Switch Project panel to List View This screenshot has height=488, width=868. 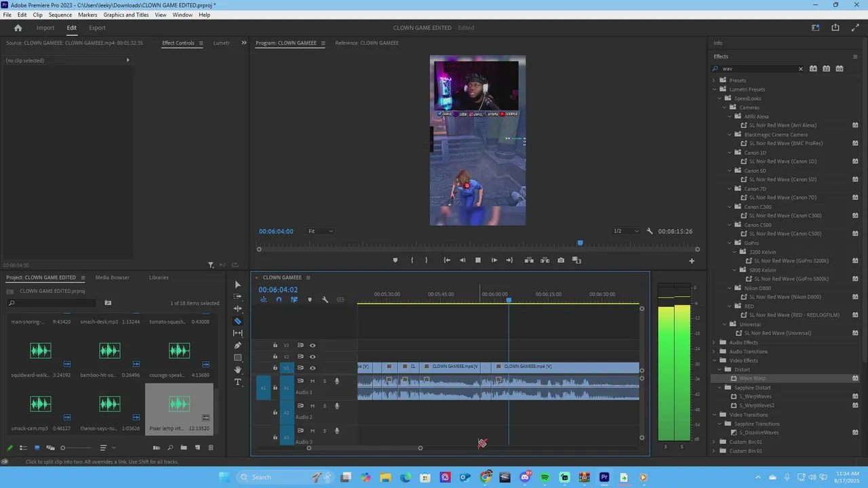[x=23, y=448]
